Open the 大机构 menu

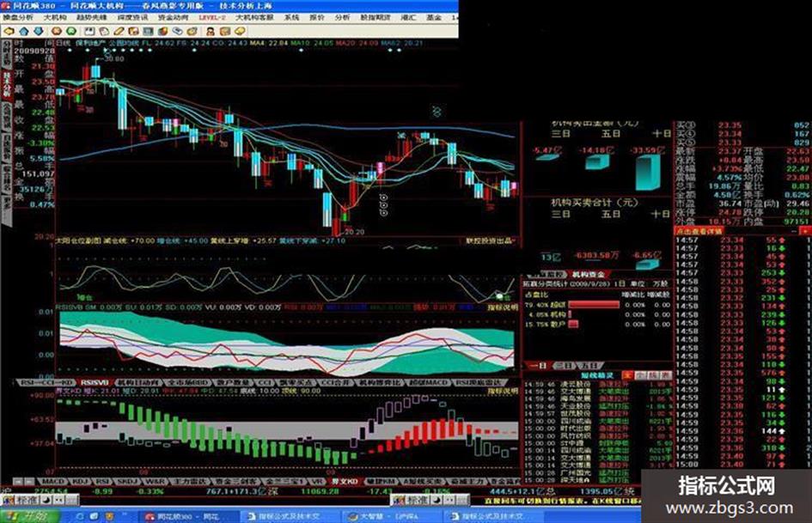point(55,17)
